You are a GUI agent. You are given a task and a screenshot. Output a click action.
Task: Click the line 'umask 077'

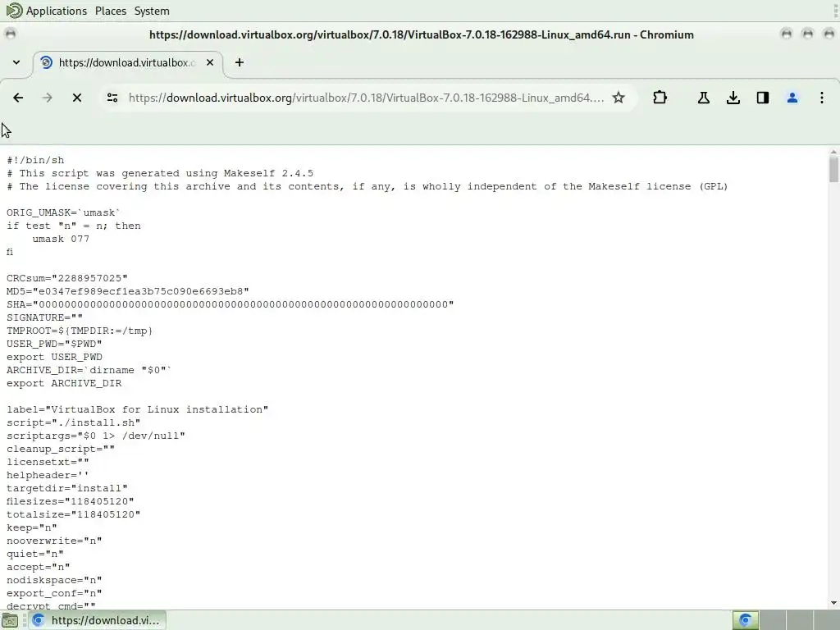(x=61, y=239)
